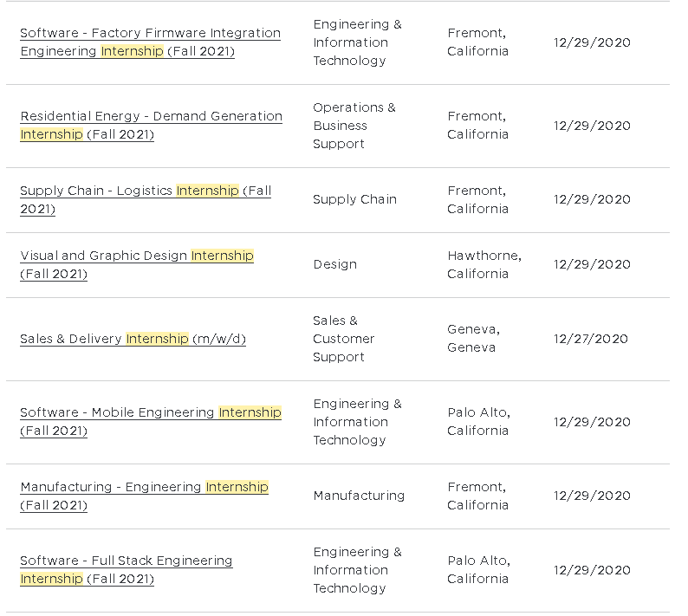
Task: Click Fremont location in Supply Chain Logistics row
Action: pos(477,199)
